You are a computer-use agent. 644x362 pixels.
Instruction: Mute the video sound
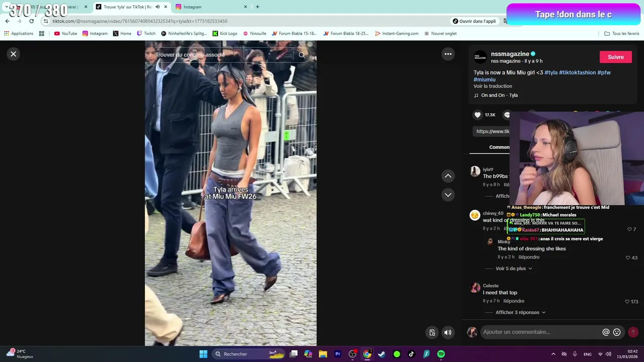pos(447,332)
